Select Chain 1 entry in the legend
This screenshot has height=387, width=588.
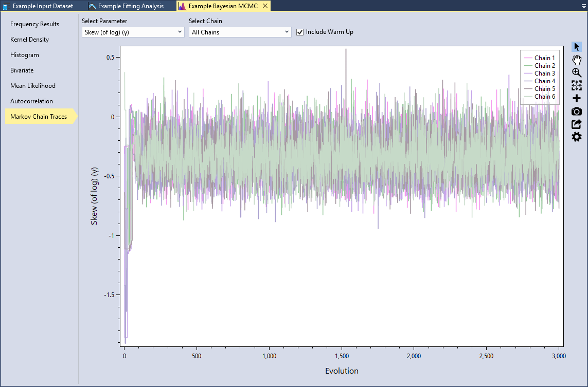[543, 58]
